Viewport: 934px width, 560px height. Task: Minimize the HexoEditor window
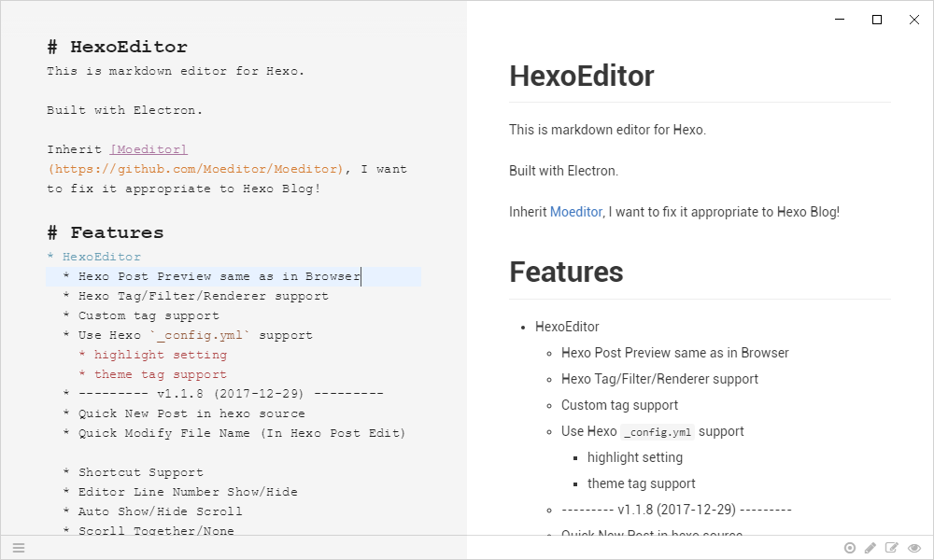(840, 20)
